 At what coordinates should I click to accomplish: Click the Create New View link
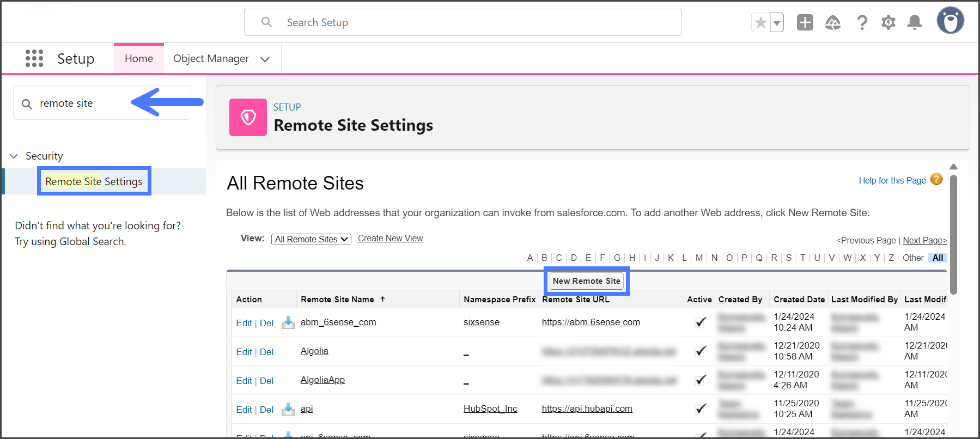[x=390, y=239]
